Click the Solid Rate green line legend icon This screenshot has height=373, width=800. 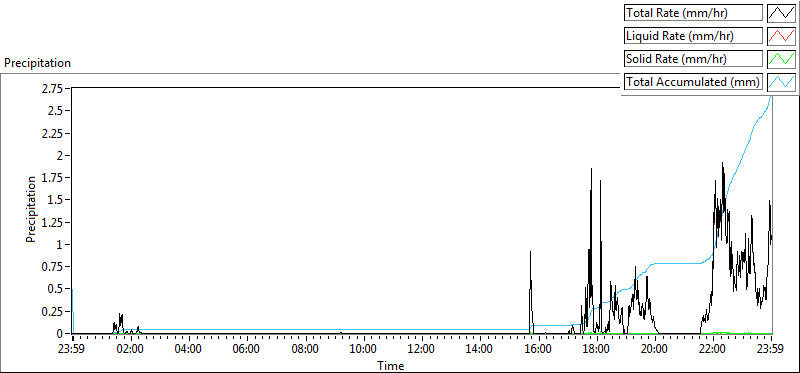(x=782, y=59)
